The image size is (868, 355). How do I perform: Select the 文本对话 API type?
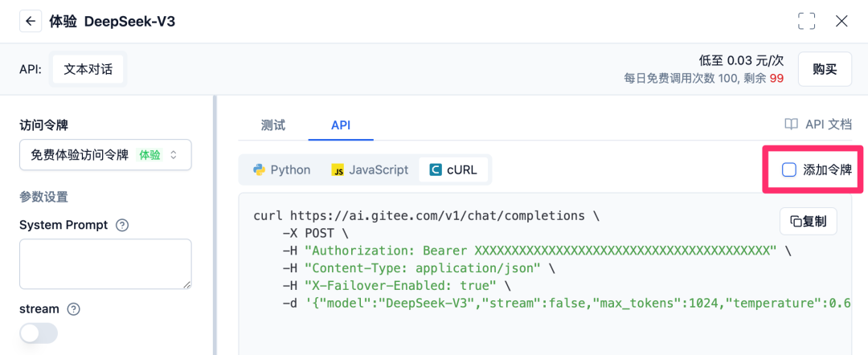(88, 69)
